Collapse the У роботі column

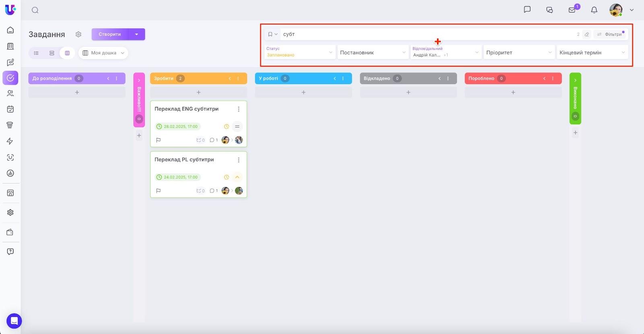click(x=334, y=78)
